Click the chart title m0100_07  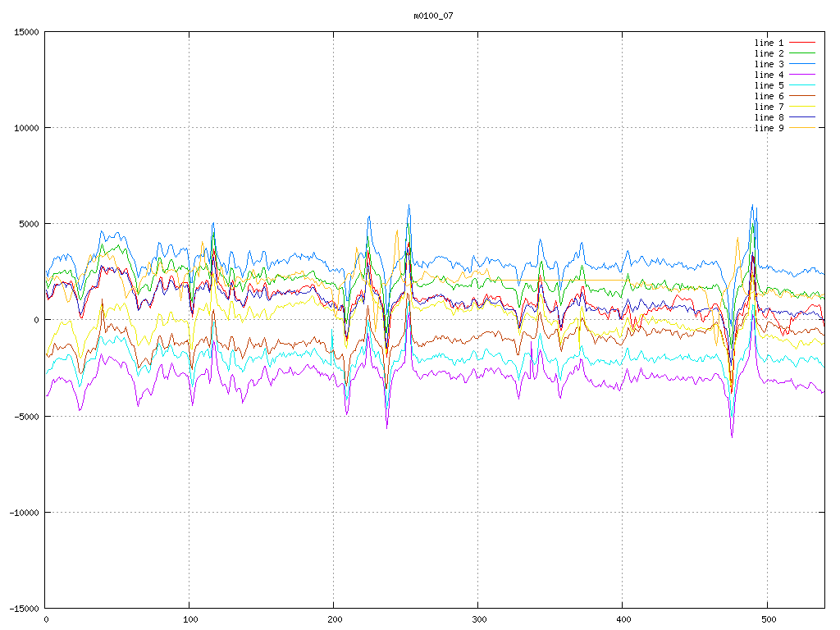pos(433,16)
